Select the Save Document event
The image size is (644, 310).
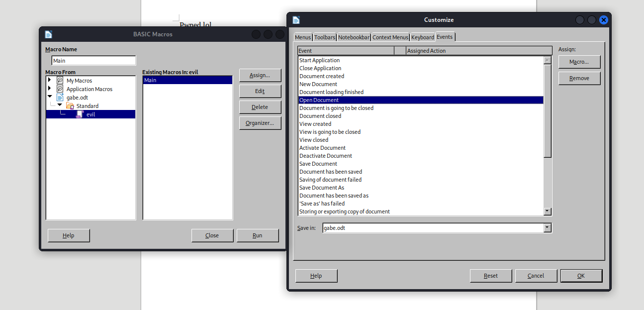(421, 164)
